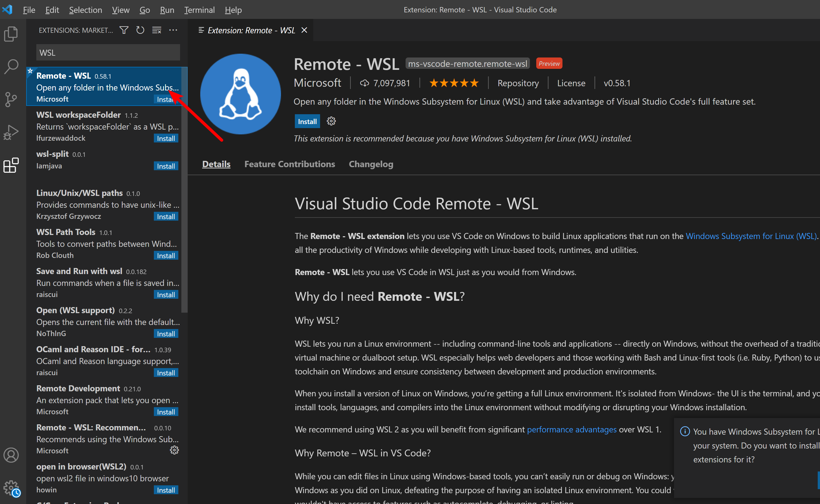Open the Changelog tab
Viewport: 820px width, 504px height.
371,164
